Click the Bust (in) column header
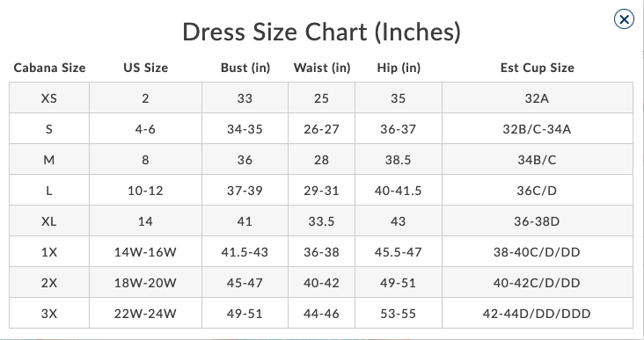644x340 pixels. pyautogui.click(x=245, y=68)
